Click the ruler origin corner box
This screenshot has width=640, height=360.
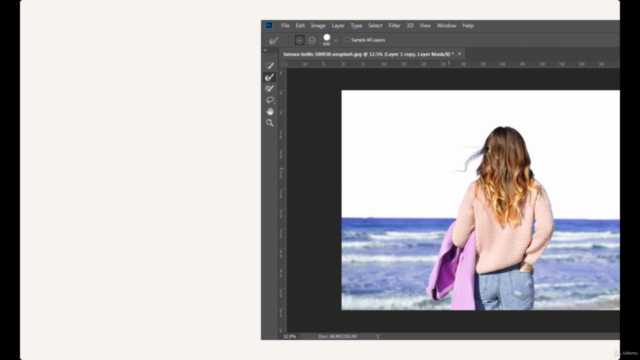[x=282, y=64]
